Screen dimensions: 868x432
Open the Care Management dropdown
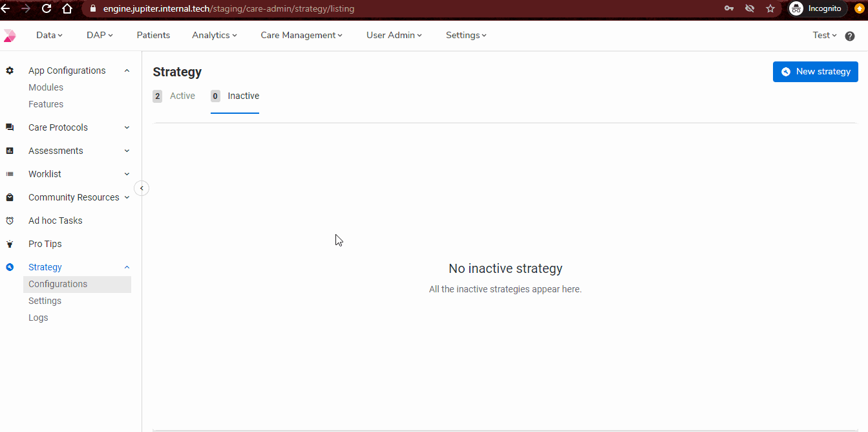302,36
